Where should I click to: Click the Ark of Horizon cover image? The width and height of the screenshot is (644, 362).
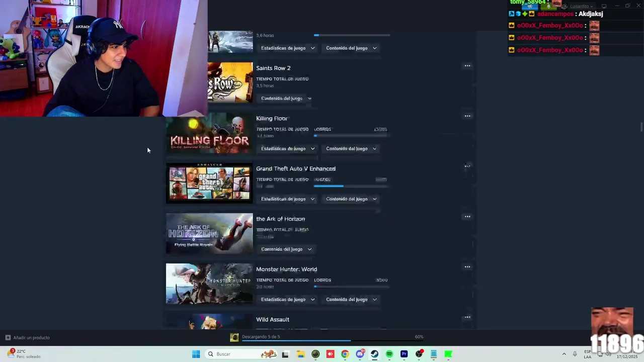209,234
